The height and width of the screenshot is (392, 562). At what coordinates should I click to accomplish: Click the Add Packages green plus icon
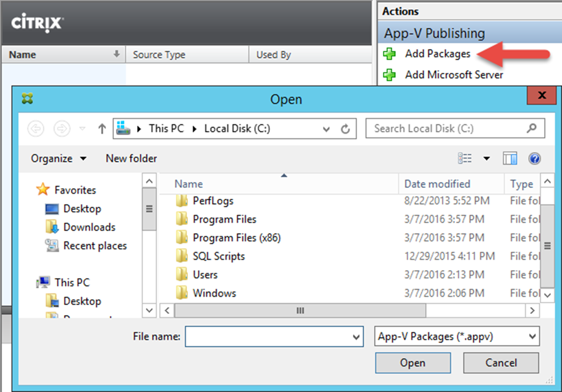click(x=389, y=54)
